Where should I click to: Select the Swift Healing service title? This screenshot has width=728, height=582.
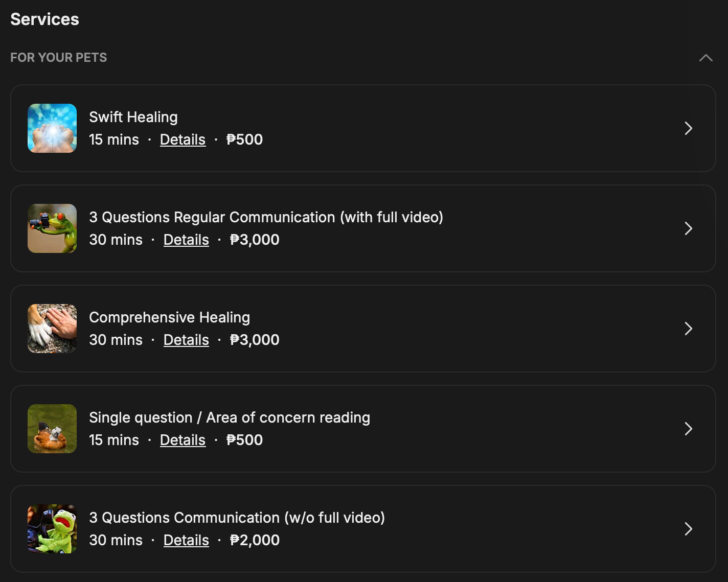coord(133,117)
